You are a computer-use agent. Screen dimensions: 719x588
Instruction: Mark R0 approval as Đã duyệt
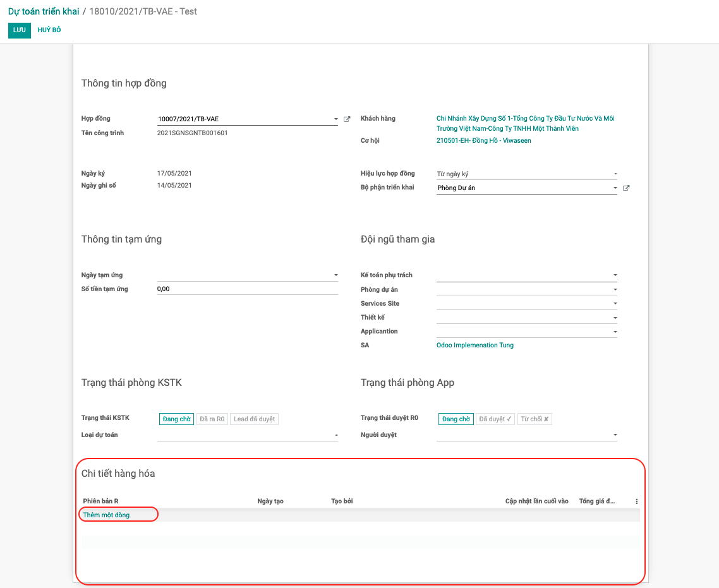[x=495, y=419]
